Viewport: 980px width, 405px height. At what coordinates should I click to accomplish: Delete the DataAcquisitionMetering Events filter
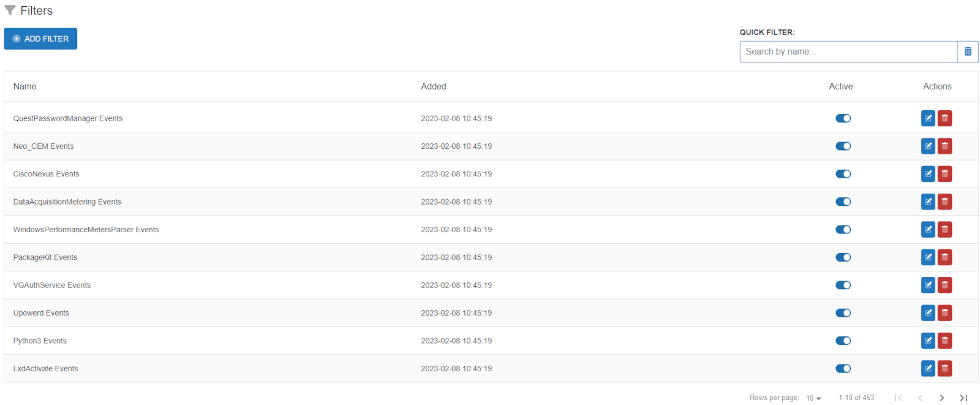pyautogui.click(x=944, y=202)
